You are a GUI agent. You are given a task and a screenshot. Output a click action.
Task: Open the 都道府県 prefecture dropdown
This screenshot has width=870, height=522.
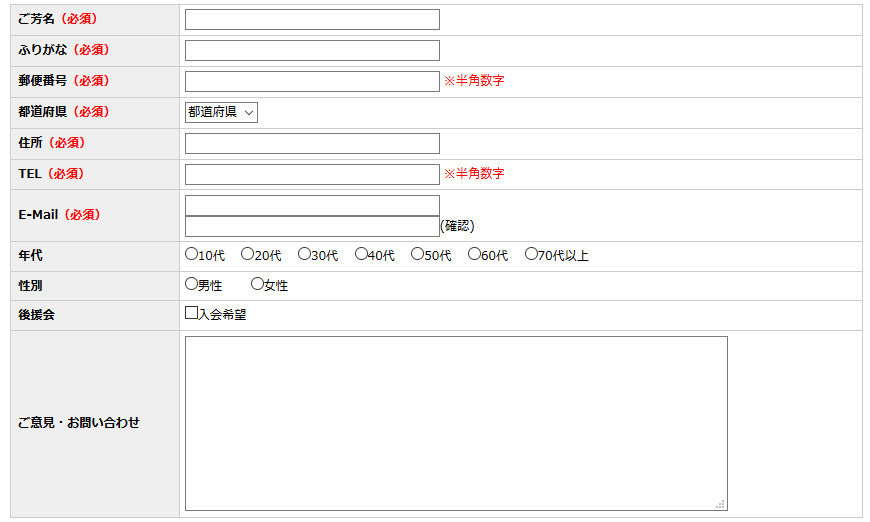click(221, 112)
